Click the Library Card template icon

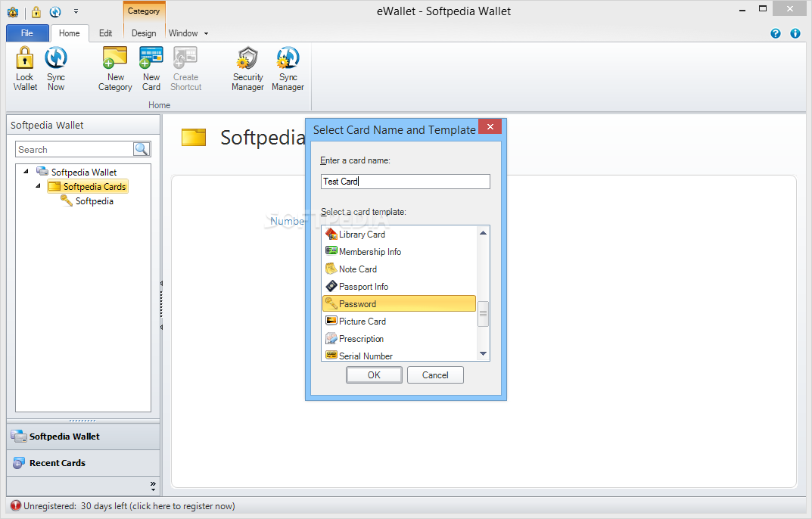331,234
